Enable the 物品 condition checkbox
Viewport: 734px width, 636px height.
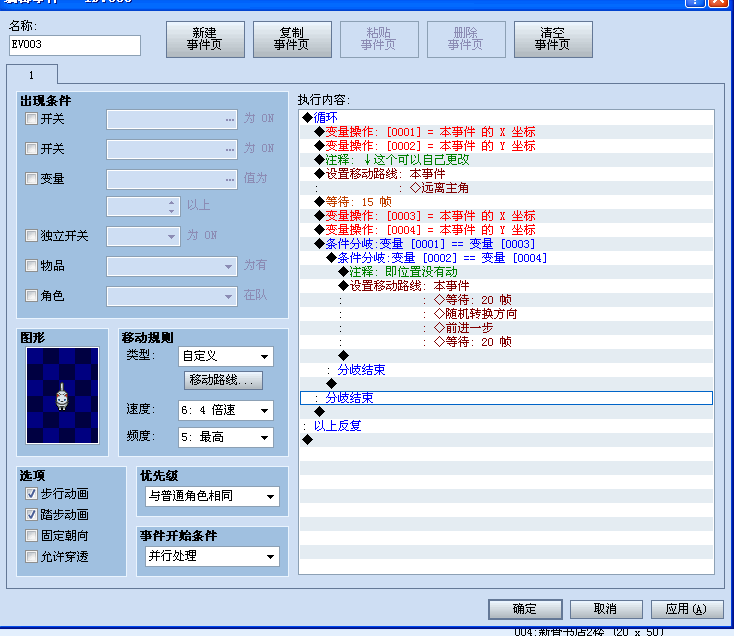[x=31, y=265]
